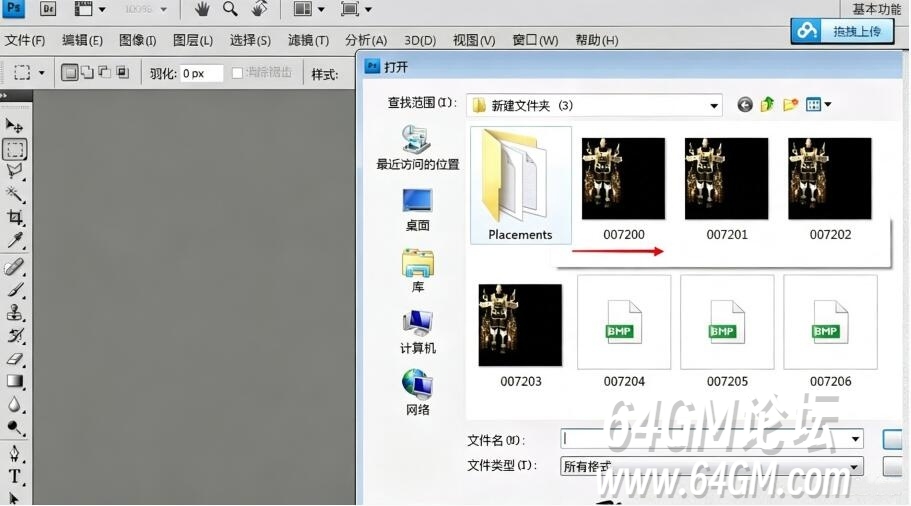Open the 文件(F) menu
The width and height of the screenshot is (911, 506).
[x=25, y=40]
